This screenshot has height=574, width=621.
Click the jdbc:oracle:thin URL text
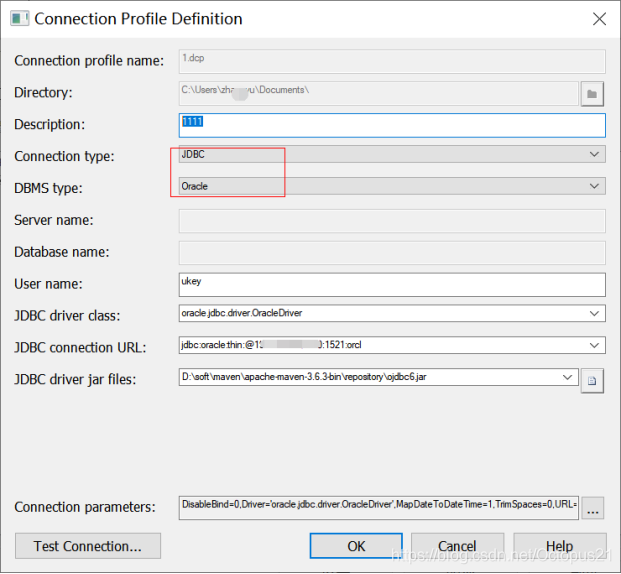(x=271, y=345)
